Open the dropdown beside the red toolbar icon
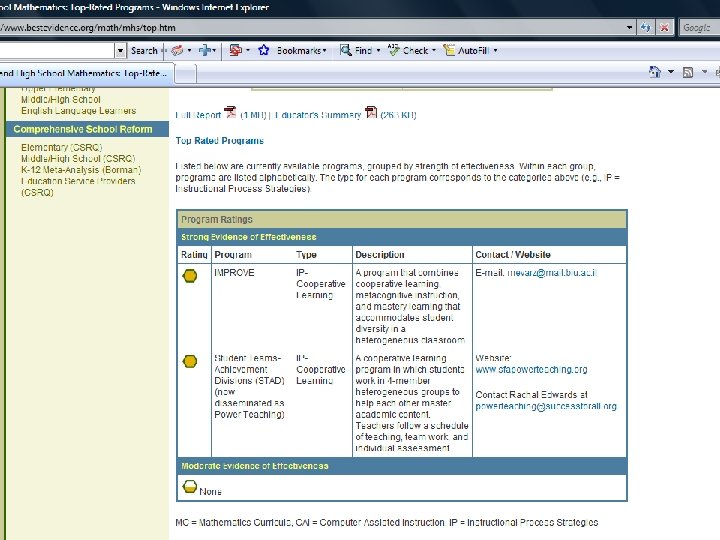The height and width of the screenshot is (540, 720). tap(248, 50)
